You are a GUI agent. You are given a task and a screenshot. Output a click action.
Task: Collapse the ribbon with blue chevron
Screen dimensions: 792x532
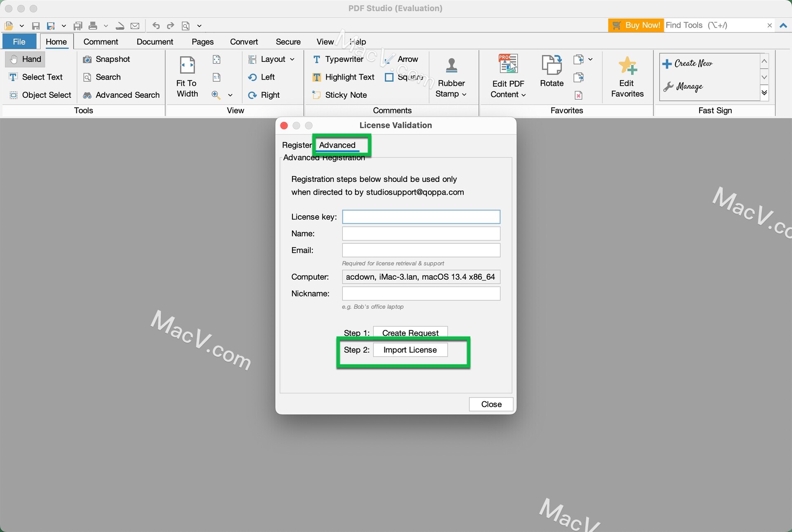coord(783,26)
